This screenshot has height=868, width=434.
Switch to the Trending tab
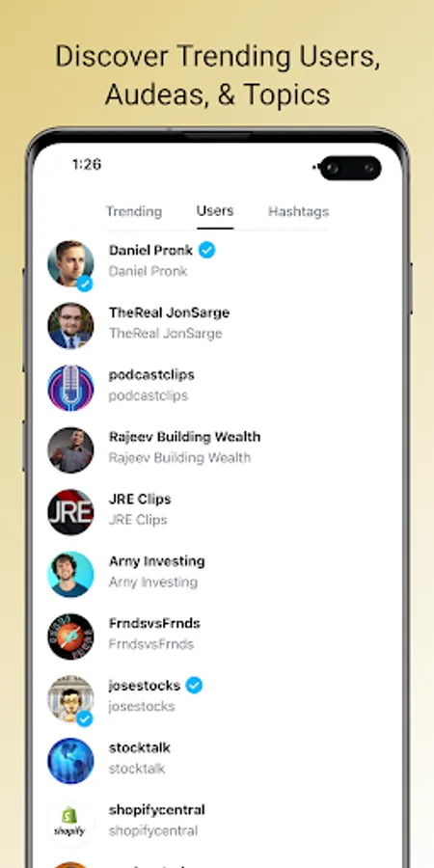[134, 211]
